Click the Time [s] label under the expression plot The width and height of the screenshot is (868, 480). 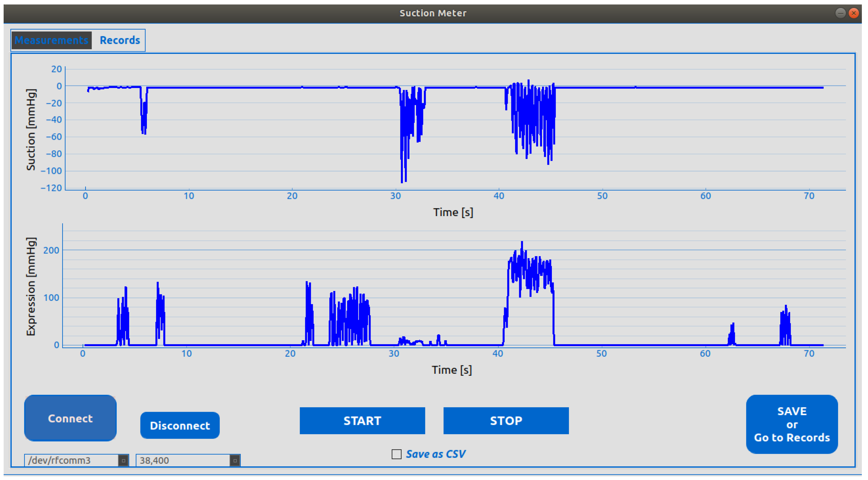pos(452,370)
